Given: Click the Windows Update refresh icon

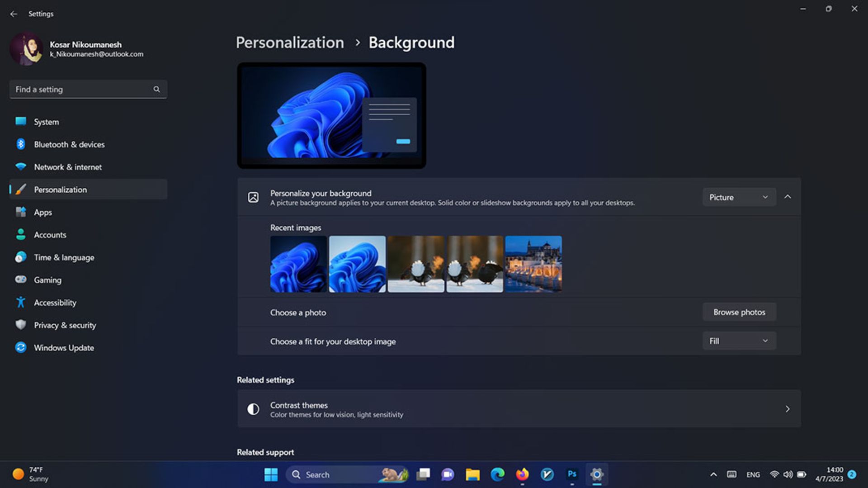Looking at the screenshot, I should (21, 347).
